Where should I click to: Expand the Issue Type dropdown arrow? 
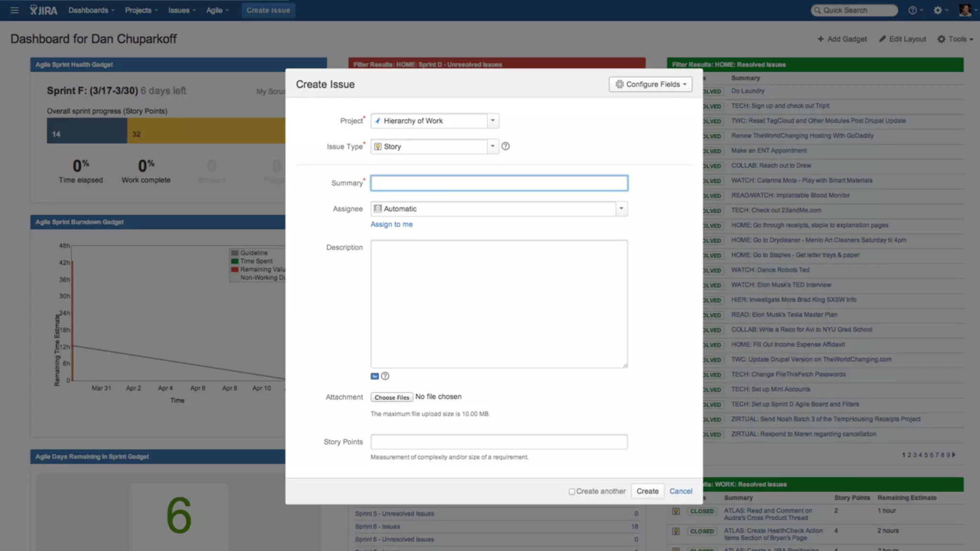(492, 146)
